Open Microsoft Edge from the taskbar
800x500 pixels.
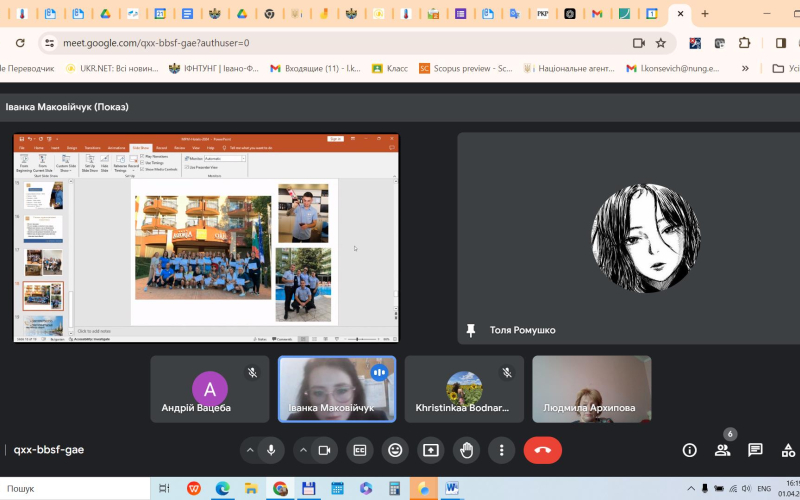point(222,488)
